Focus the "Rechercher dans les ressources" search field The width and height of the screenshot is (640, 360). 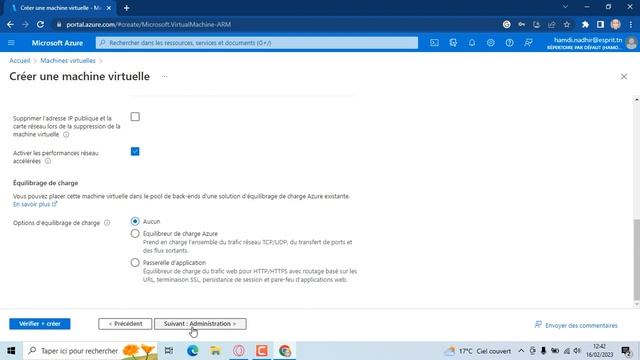pos(257,43)
